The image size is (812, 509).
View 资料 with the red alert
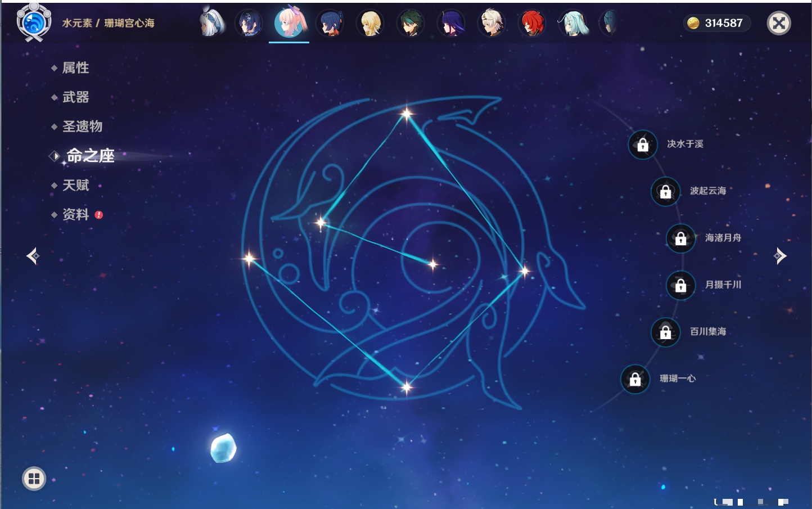(75, 214)
